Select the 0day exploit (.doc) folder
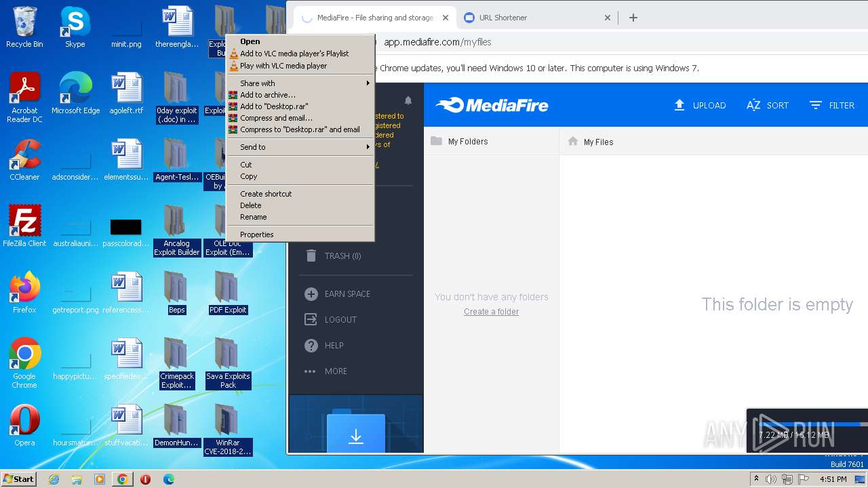The image size is (868, 488). tap(176, 97)
